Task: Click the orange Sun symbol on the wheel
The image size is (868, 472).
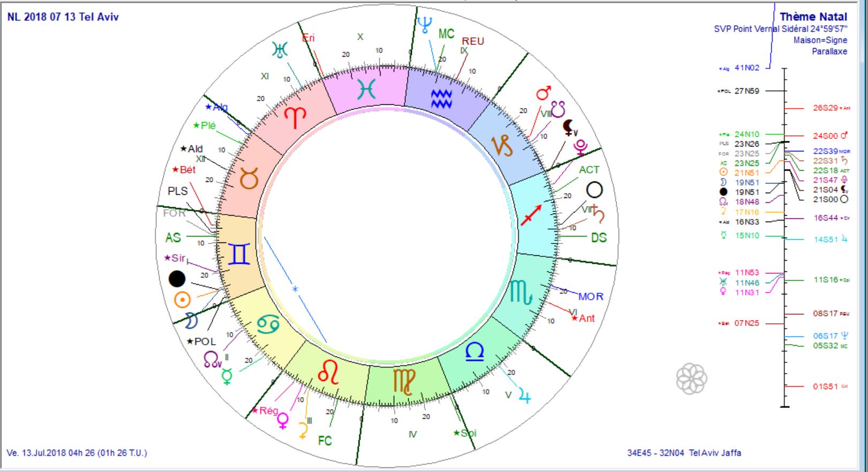Action: 183,300
